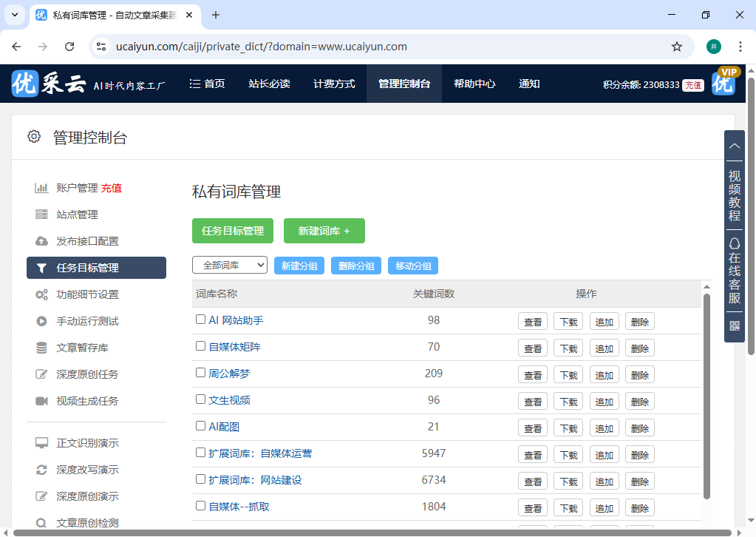Viewport: 756px width, 537px height.
Task: Check the box for AI 网站助手
Action: point(200,320)
